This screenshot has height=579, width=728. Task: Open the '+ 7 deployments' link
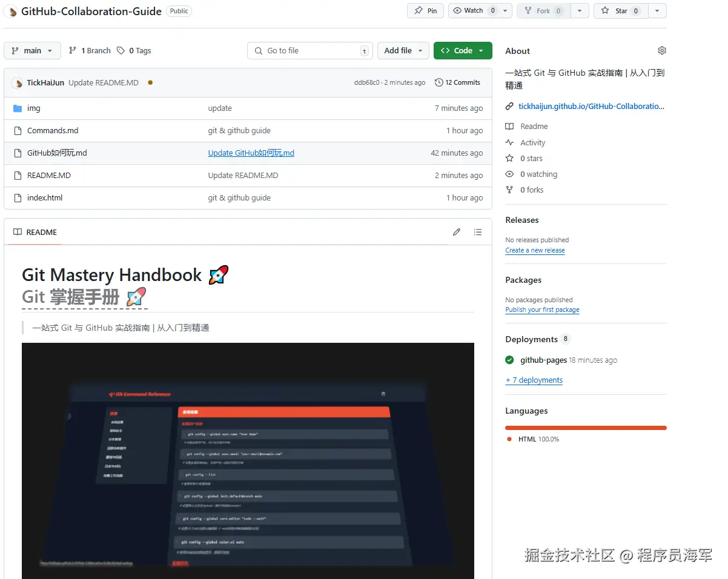(x=534, y=380)
